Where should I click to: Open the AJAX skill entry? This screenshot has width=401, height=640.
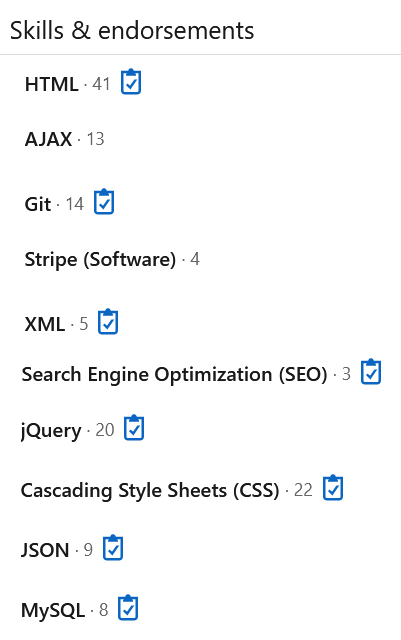coord(48,139)
